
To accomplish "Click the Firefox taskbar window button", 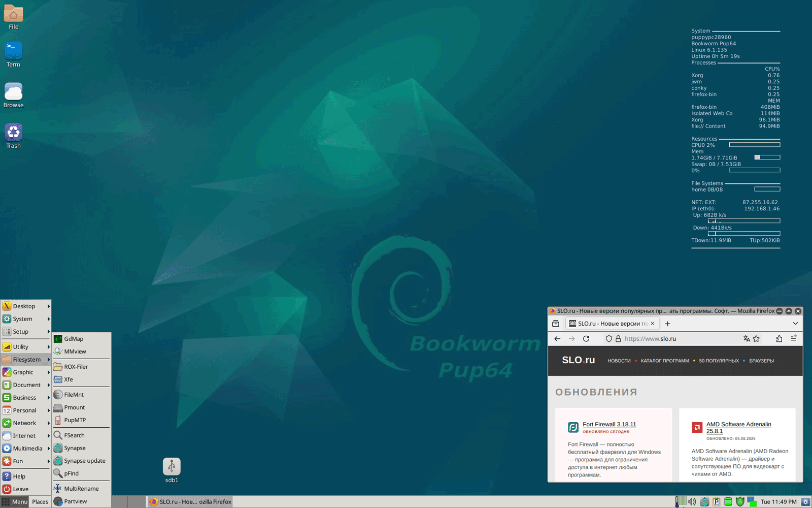I will click(190, 502).
